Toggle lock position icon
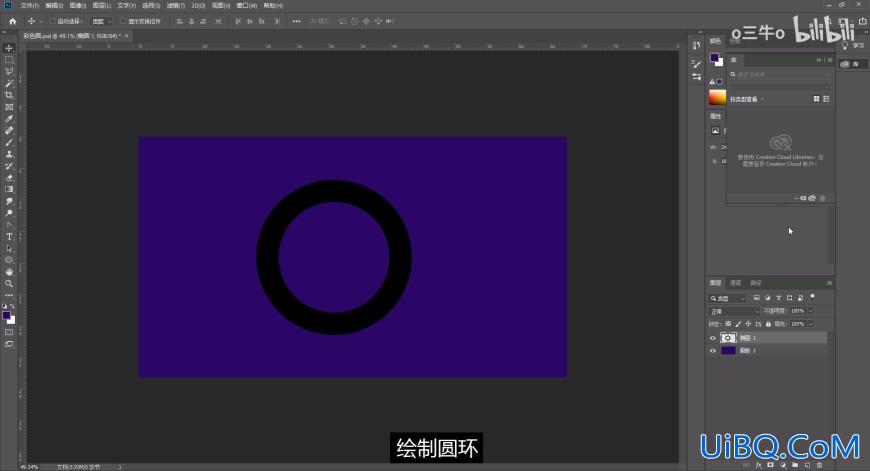The height and width of the screenshot is (471, 870). point(748,324)
